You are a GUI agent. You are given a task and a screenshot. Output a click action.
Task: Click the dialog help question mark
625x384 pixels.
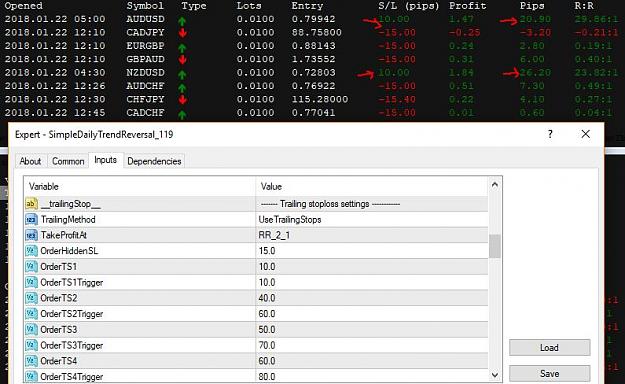click(550, 134)
